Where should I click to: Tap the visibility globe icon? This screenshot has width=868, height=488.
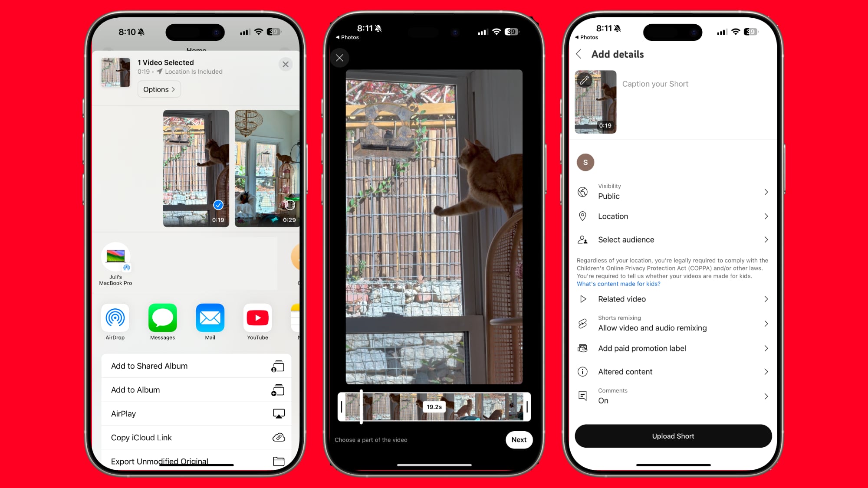pos(583,191)
